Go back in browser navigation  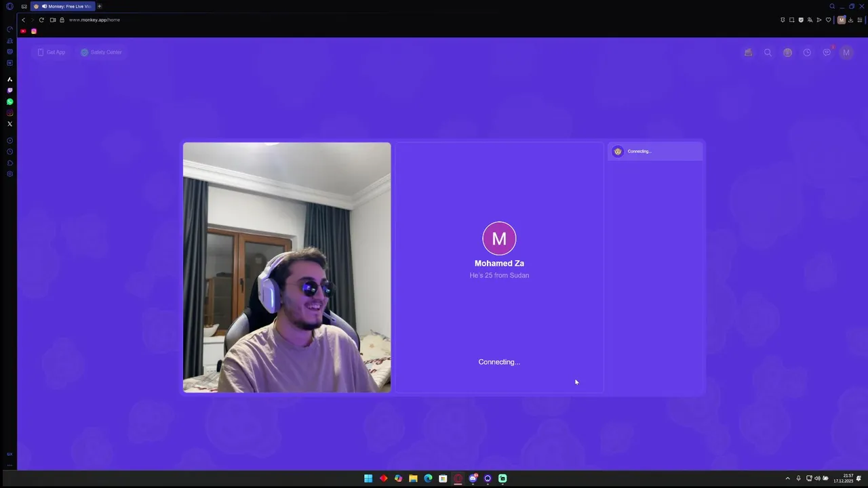(23, 20)
